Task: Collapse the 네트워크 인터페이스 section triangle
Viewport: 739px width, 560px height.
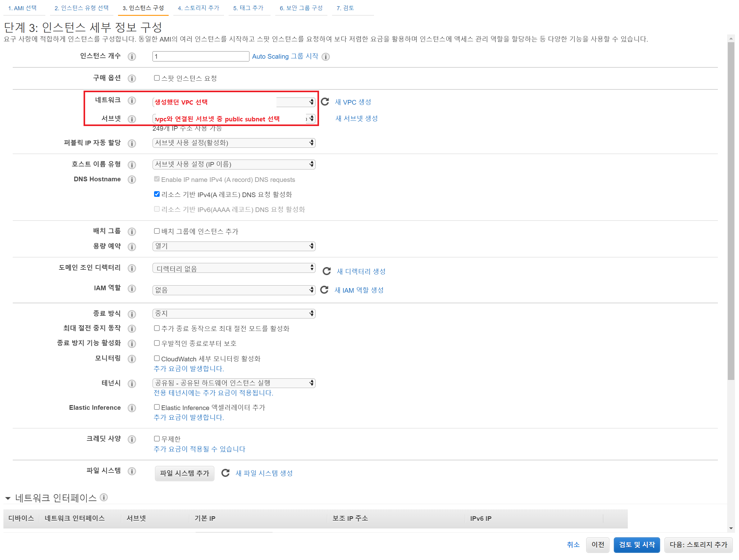Action: pyautogui.click(x=8, y=498)
